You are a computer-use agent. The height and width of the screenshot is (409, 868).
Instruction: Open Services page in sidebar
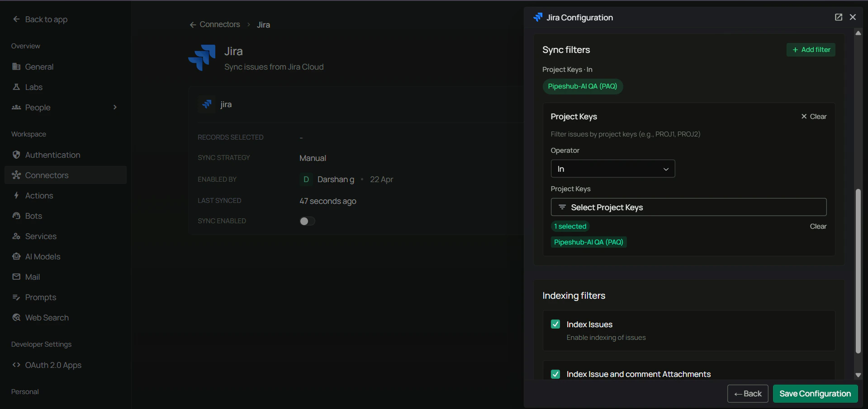(66, 236)
